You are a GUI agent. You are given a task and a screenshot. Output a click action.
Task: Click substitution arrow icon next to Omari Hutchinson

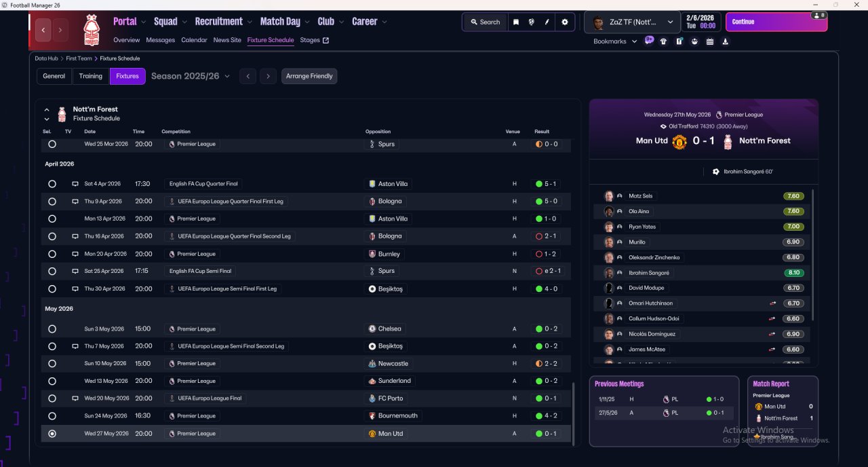point(772,303)
